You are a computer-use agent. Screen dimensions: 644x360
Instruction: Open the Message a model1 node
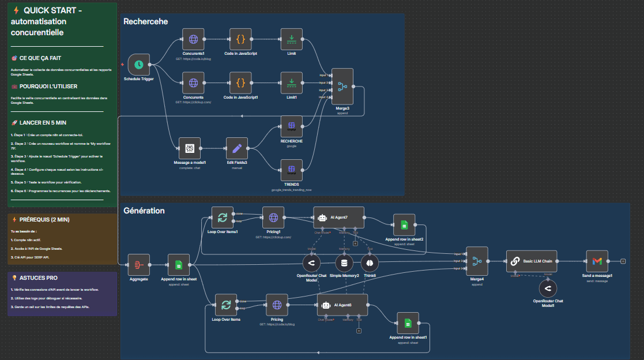190,148
